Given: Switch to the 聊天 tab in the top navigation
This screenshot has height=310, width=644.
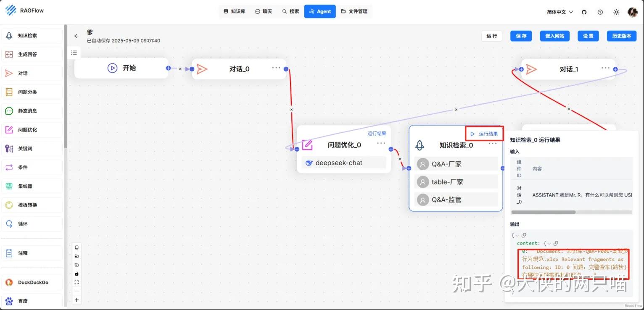Looking at the screenshot, I should point(264,11).
